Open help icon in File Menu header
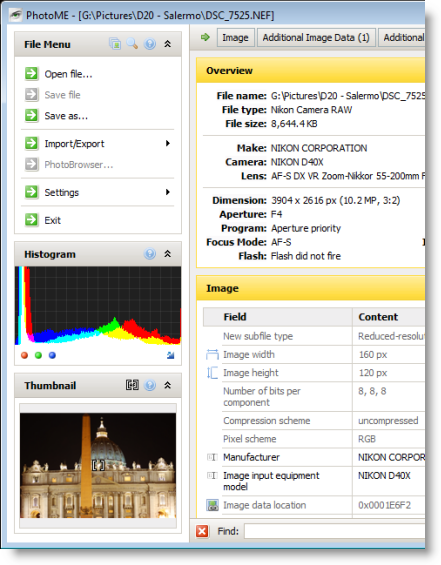 coord(150,44)
